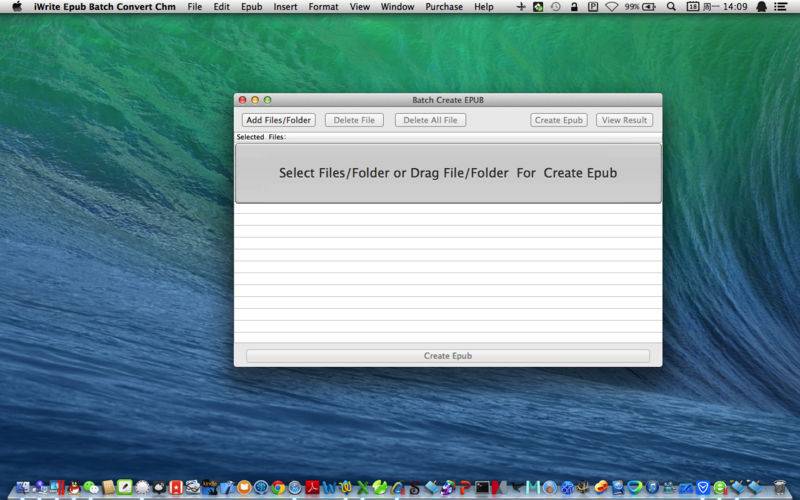Open the Window menu
800x500 pixels.
pos(397,7)
